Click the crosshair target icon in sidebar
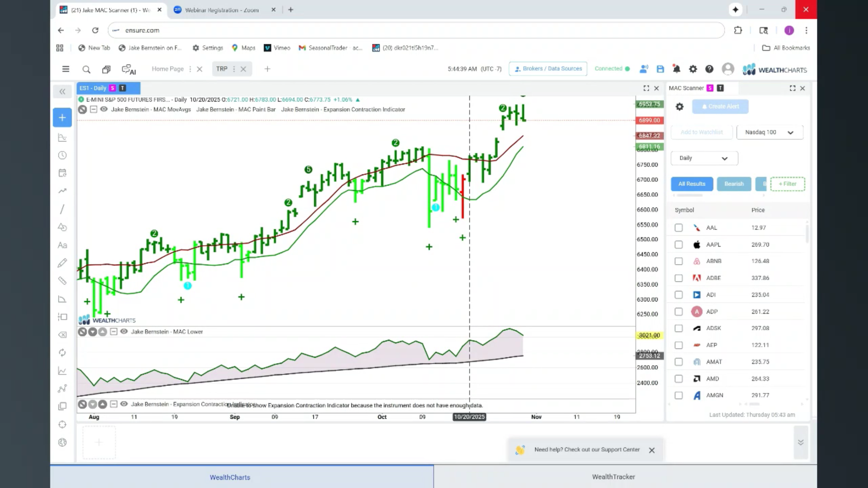The image size is (868, 488). (x=62, y=425)
